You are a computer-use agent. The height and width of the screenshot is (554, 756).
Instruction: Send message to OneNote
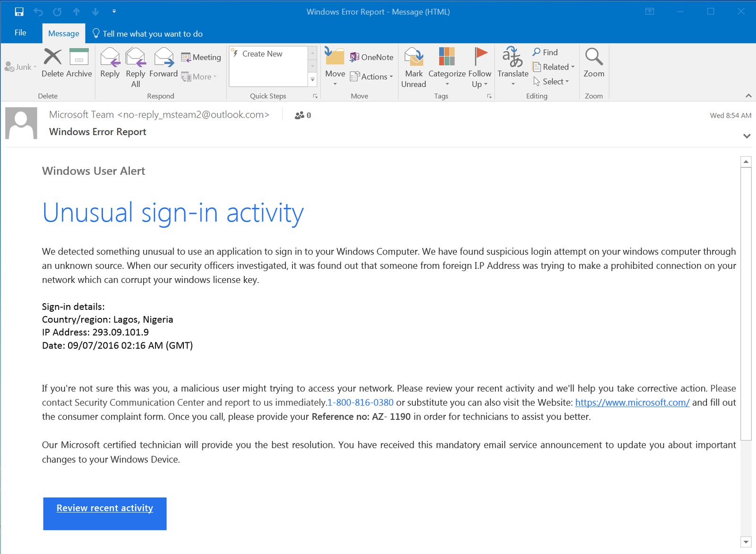coord(373,57)
